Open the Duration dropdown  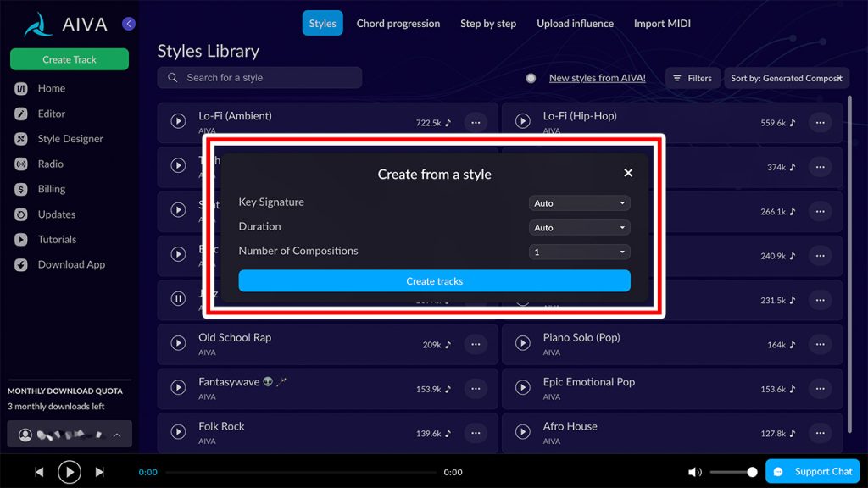point(579,227)
